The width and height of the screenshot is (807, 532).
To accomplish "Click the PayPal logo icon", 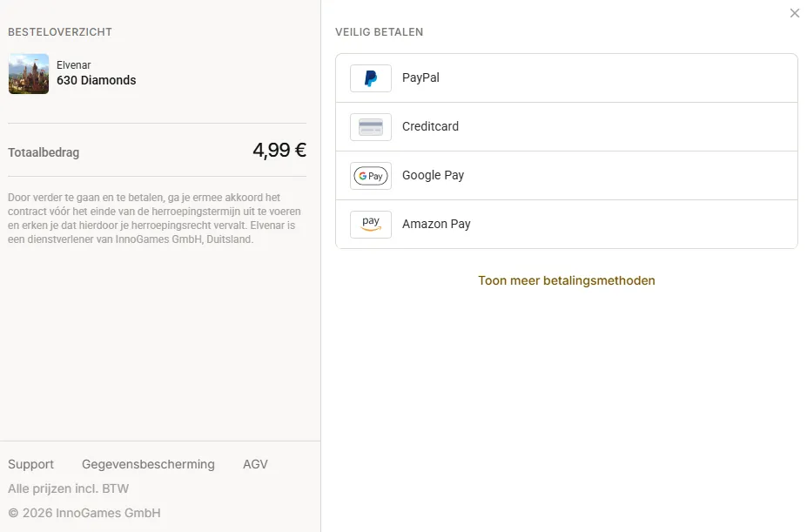I will tap(371, 78).
